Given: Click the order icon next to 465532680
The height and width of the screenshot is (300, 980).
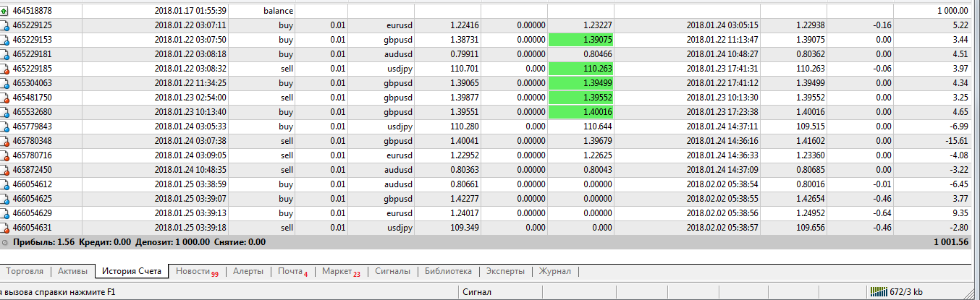Looking at the screenshot, I should pyautogui.click(x=4, y=112).
